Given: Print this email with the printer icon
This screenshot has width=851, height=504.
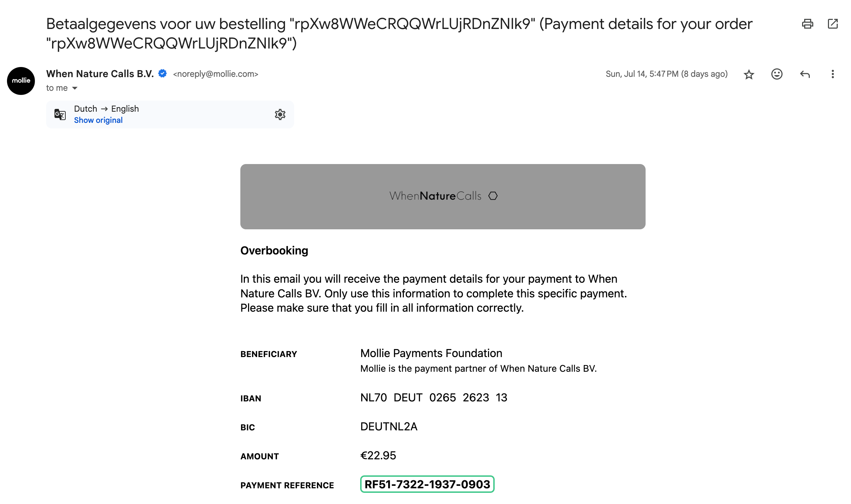Looking at the screenshot, I should [x=807, y=24].
